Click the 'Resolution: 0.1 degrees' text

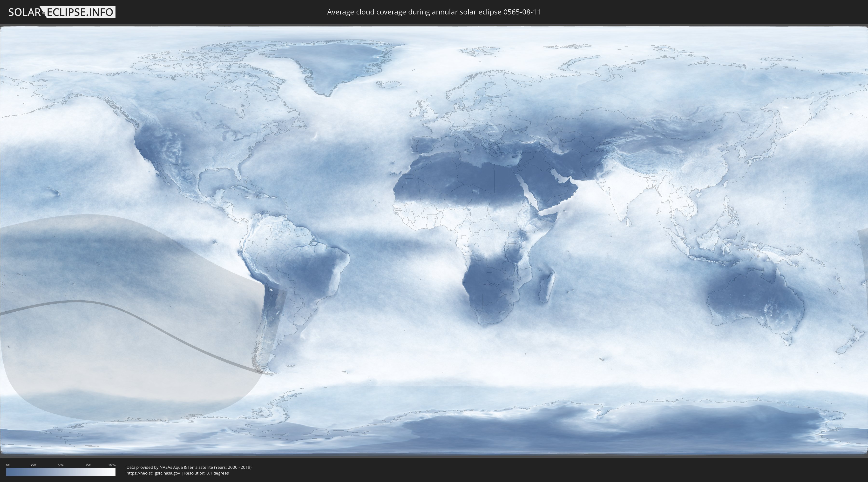pyautogui.click(x=206, y=473)
